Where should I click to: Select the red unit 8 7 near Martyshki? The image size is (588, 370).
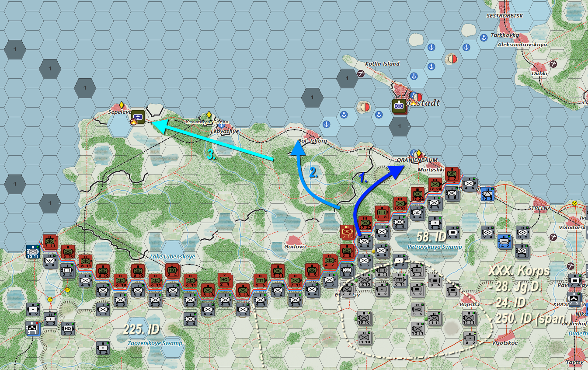(x=452, y=174)
